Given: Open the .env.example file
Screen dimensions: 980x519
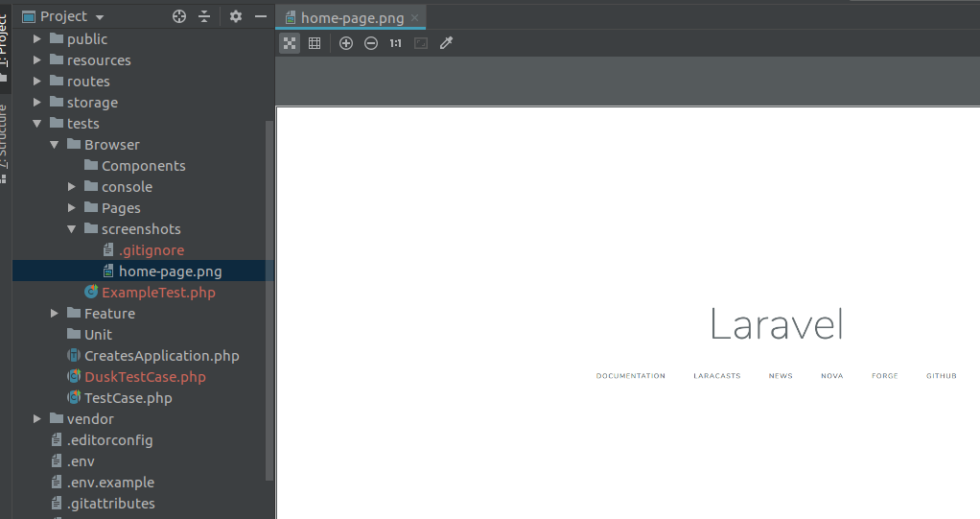Looking at the screenshot, I should (x=110, y=483).
